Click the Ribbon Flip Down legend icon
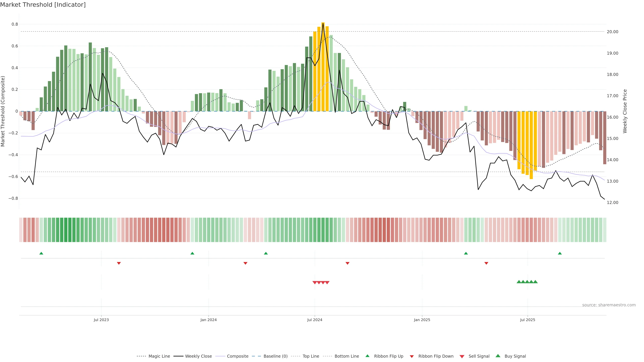This screenshot has height=362, width=644. (412, 356)
